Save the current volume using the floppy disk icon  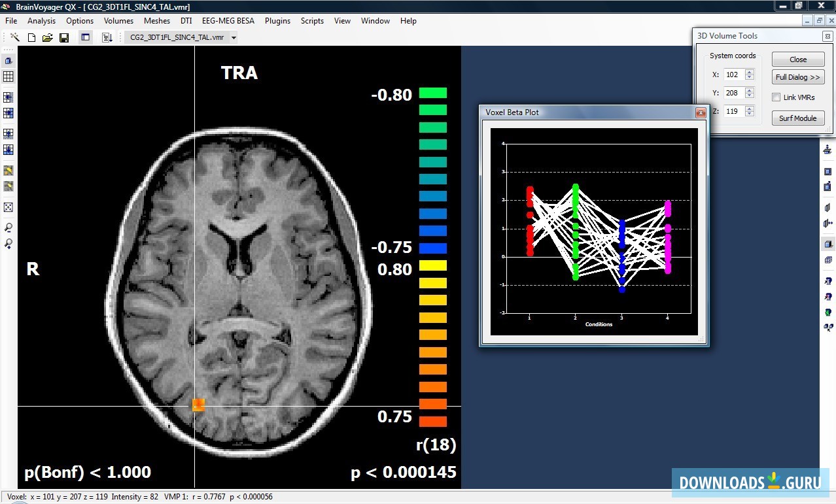63,37
